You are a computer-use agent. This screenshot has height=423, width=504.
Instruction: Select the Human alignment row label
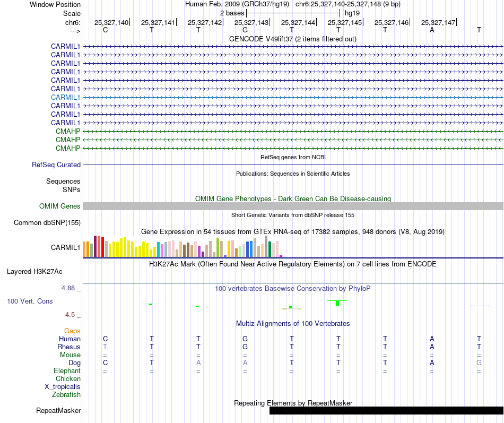click(69, 339)
